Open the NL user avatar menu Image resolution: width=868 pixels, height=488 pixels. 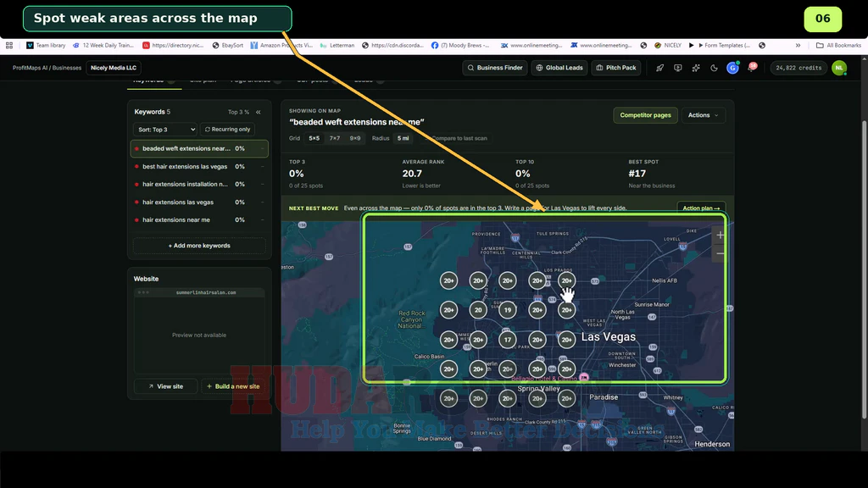839,68
